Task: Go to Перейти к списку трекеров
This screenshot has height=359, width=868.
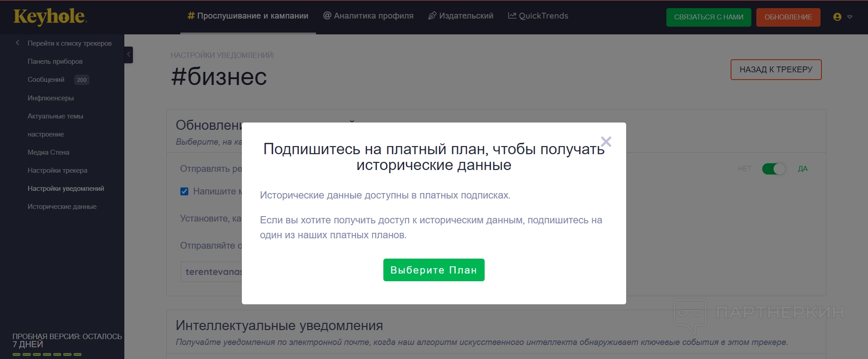Action: click(70, 43)
